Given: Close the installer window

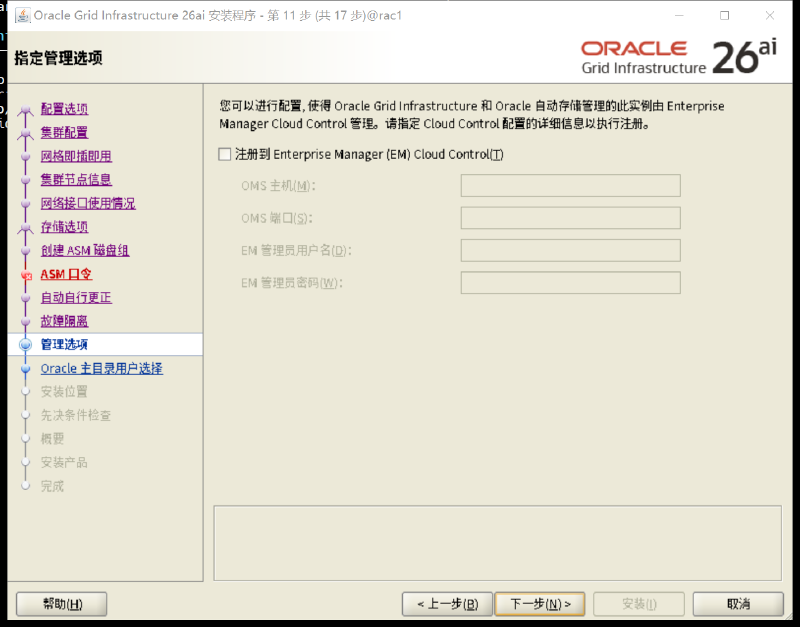Looking at the screenshot, I should 770,15.
